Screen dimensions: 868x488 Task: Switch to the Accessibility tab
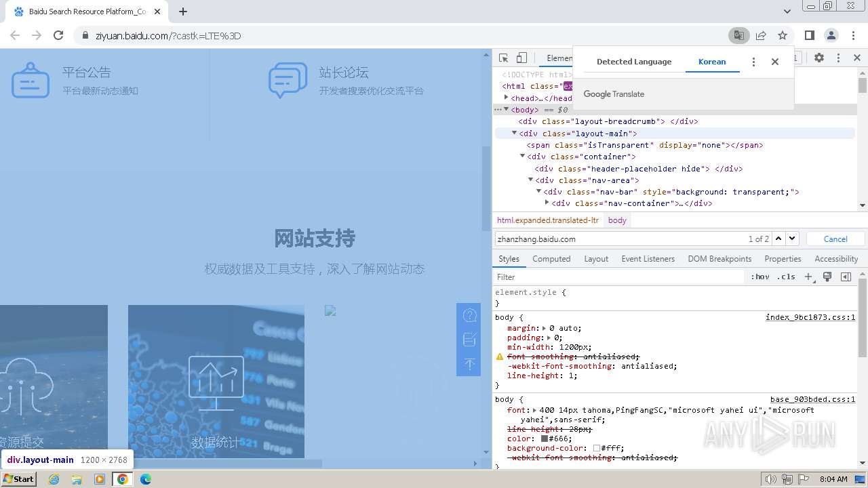(836, 259)
